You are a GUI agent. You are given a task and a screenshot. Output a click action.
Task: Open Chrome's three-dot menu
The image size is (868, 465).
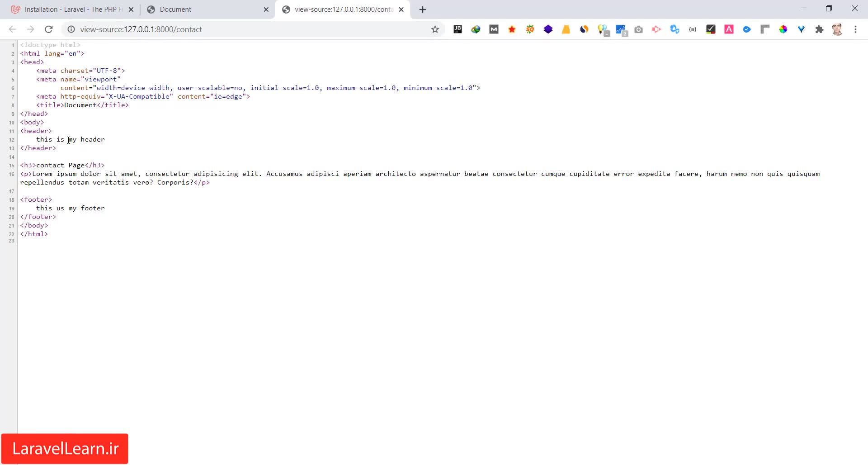pyautogui.click(x=855, y=29)
